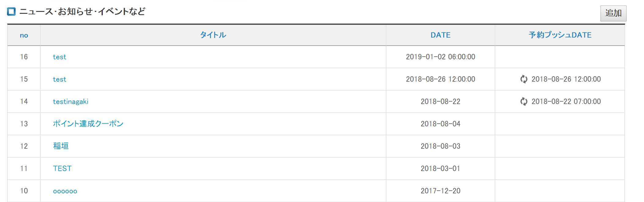Viewport: 644px width, 202px height.
Task: Click the タイトル column header
Action: pos(213,35)
